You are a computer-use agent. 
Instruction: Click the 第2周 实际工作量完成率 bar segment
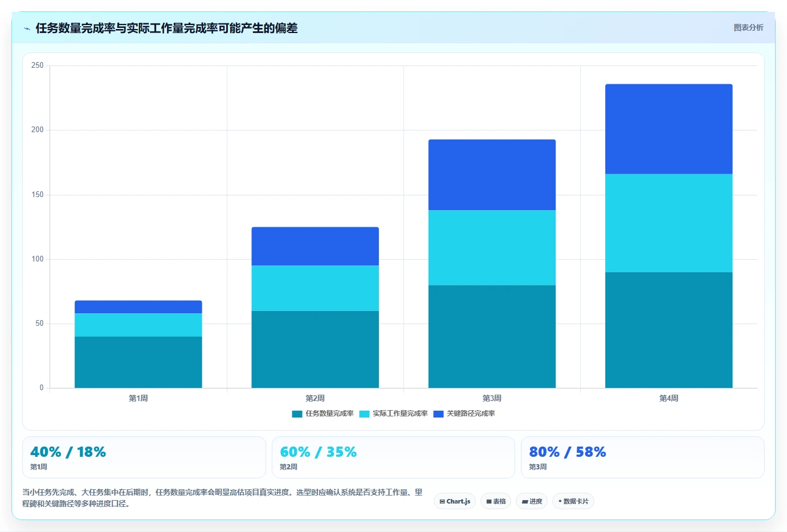pos(315,288)
